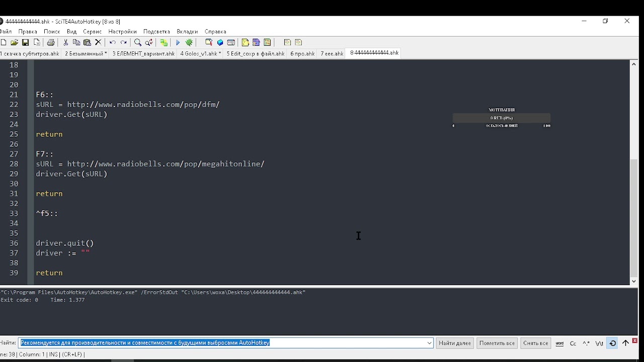Image resolution: width=644 pixels, height=362 pixels.
Task: Click the second-to-last toolbar document icon
Action: pos(287,43)
